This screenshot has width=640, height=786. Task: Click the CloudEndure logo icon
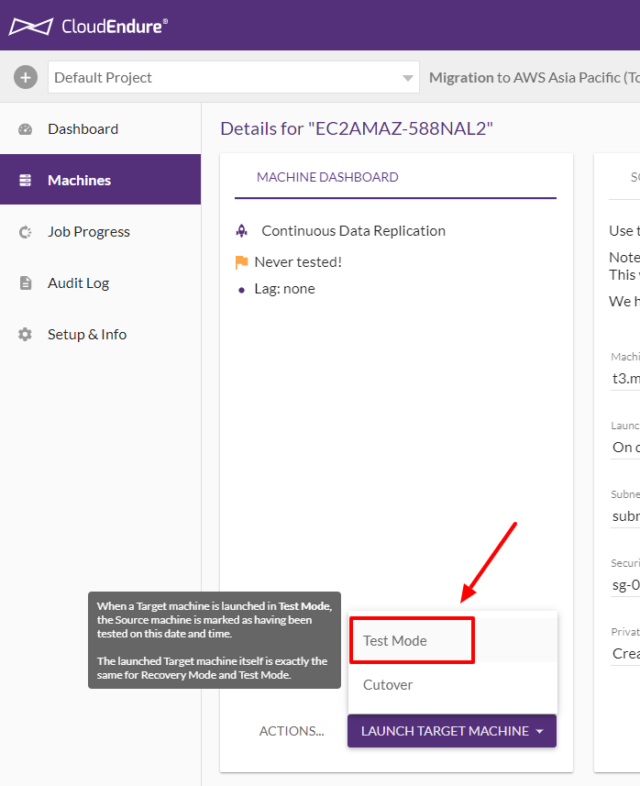31,26
